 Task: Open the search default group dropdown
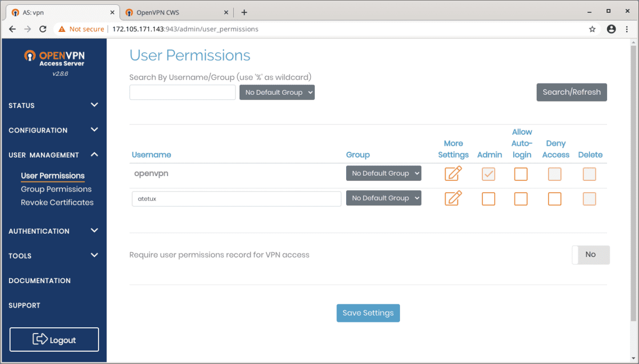277,92
